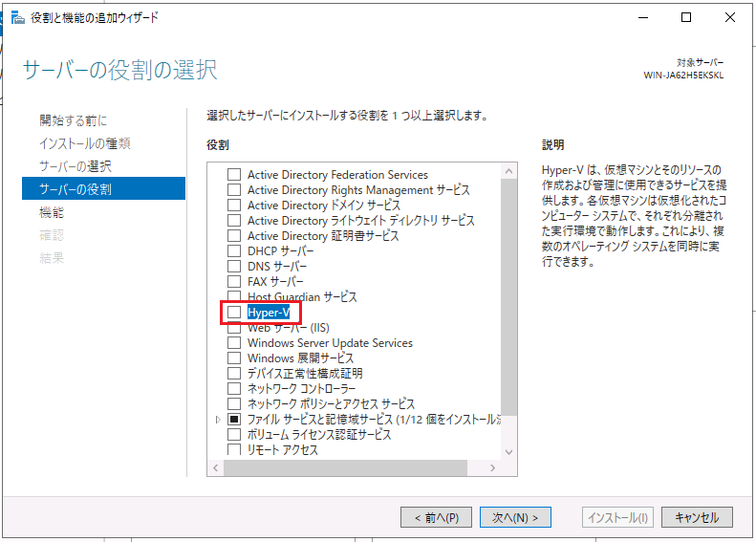
Task: Click the キャンセル button
Action: point(697,517)
